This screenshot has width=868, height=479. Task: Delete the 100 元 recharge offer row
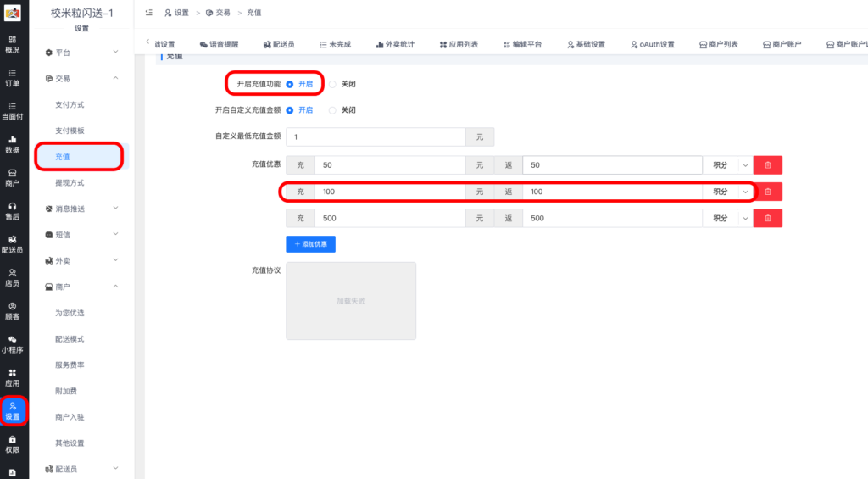coord(768,192)
